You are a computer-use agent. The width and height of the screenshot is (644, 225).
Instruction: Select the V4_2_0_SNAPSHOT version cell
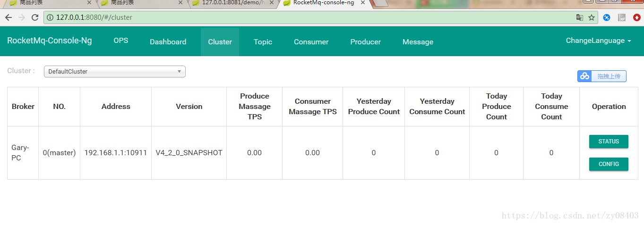[189, 153]
